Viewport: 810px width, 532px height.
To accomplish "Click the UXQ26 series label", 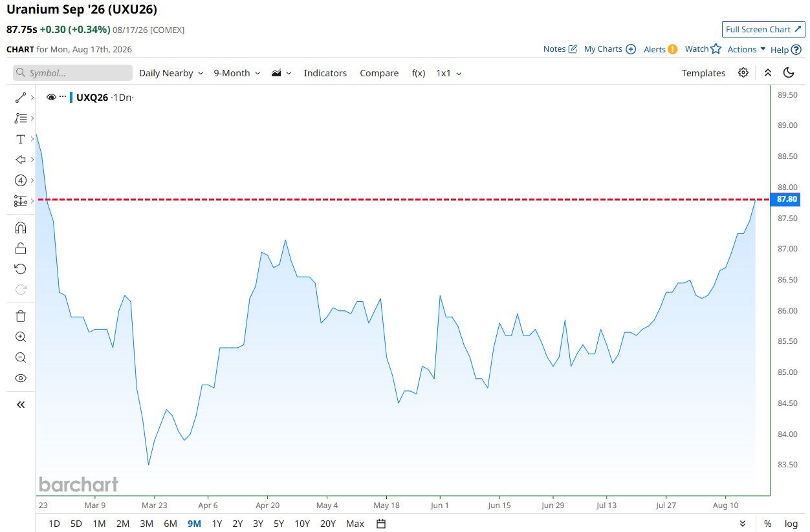I will click(92, 97).
